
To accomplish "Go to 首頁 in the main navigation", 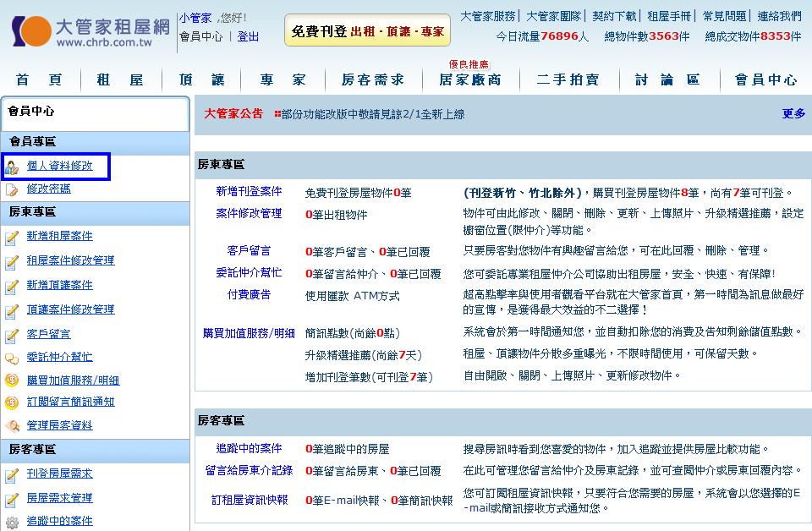I will pos(40,79).
